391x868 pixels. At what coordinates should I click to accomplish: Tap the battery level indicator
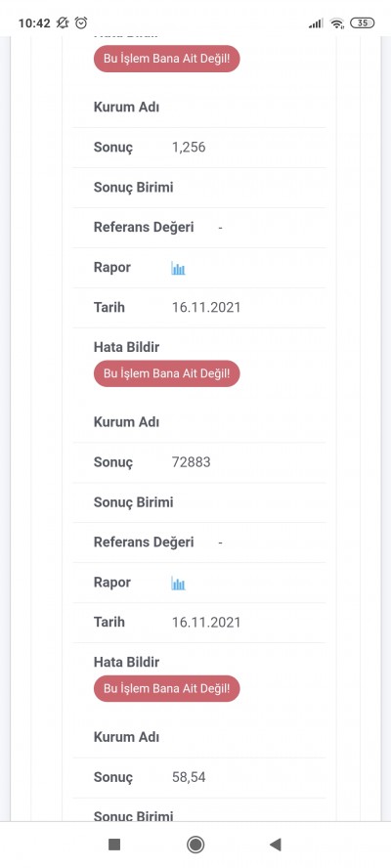(363, 22)
